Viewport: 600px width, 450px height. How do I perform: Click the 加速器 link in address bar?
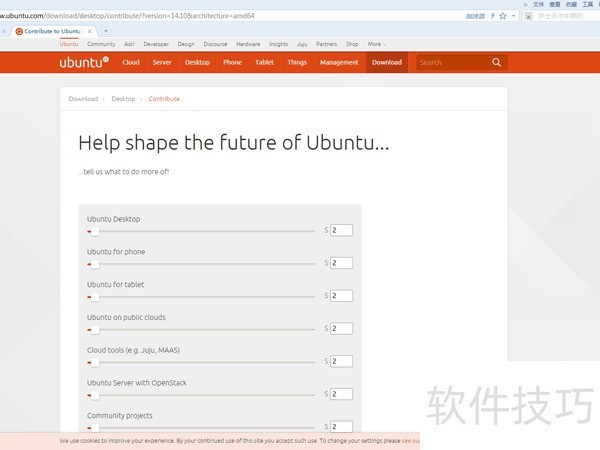(475, 16)
